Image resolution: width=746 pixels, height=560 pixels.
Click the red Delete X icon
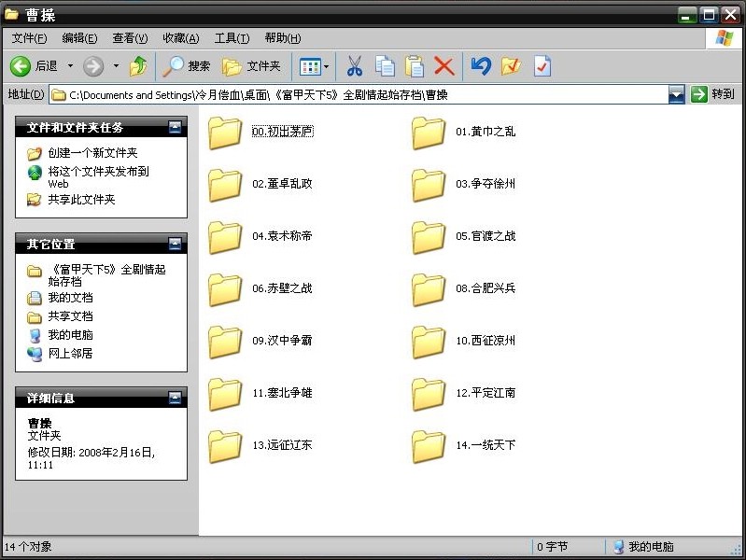(443, 66)
